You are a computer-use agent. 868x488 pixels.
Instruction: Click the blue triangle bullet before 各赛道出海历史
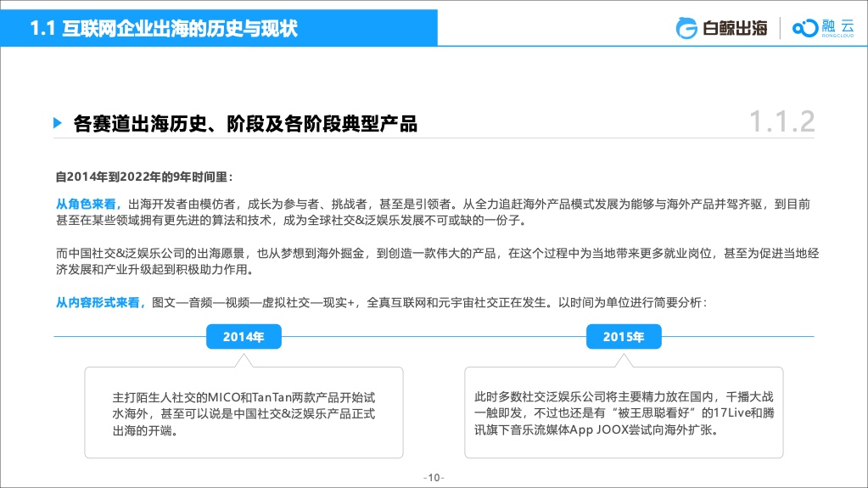pyautogui.click(x=58, y=123)
